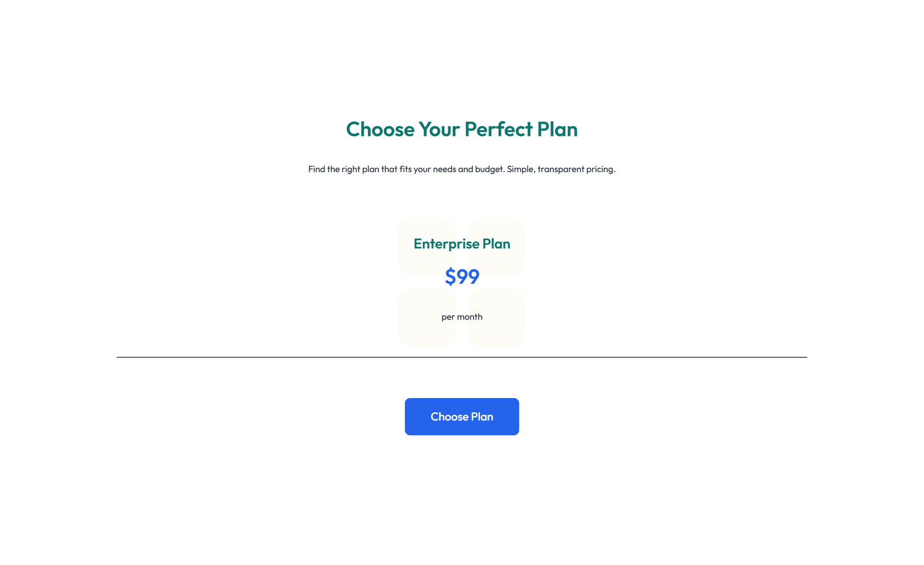Click the top-right decorative square on the card
Image resolution: width=924 pixels, height=565 pixels.
(496, 247)
